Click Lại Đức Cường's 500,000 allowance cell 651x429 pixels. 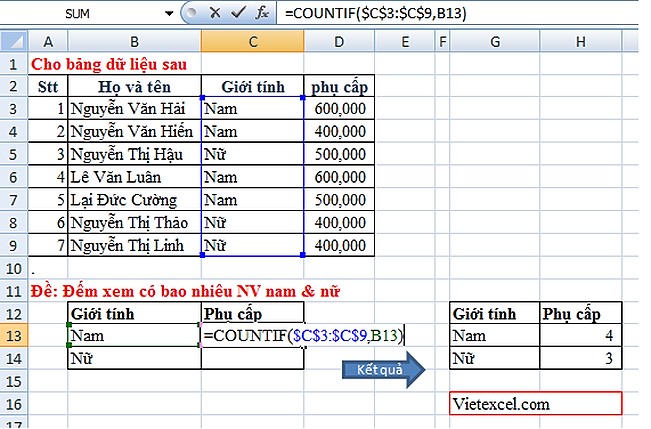(x=339, y=197)
